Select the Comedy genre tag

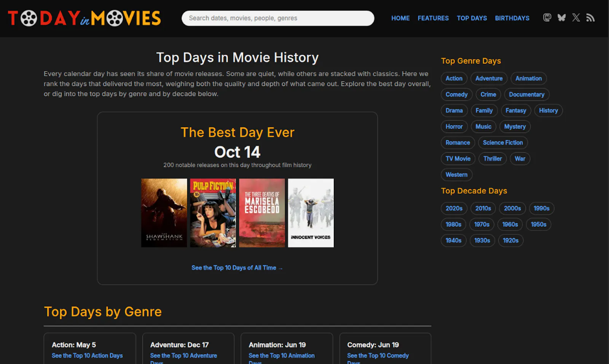457,94
